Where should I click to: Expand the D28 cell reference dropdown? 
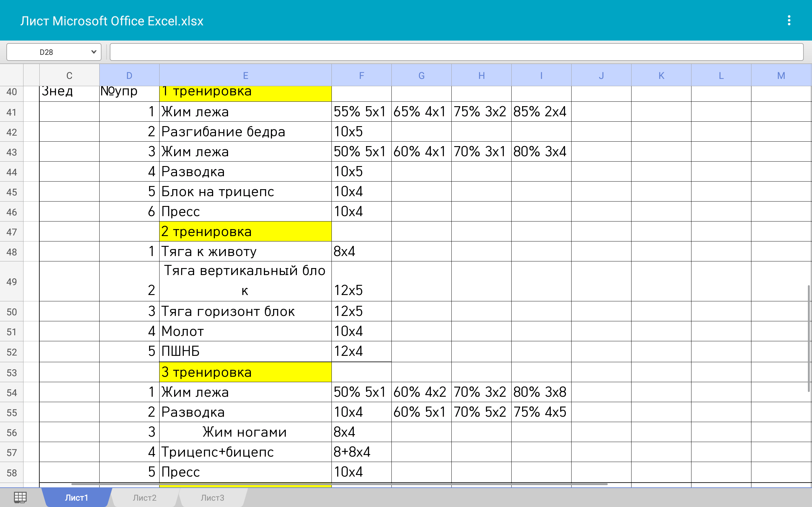click(94, 52)
